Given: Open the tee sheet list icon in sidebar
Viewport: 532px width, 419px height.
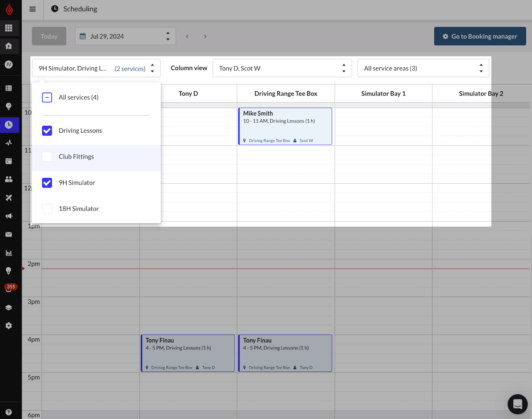Looking at the screenshot, I should [9, 88].
